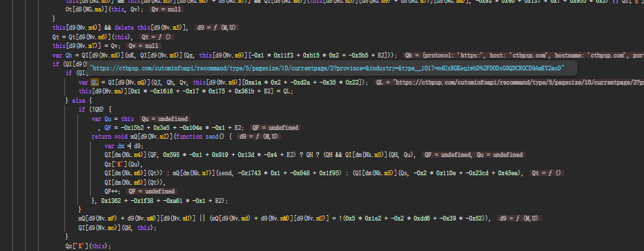This screenshot has width=644, height=251.
Task: Click the highlighted QL variable in var declaration
Action: pyautogui.click(x=94, y=83)
